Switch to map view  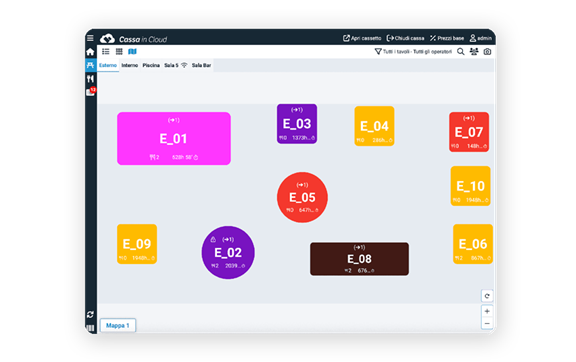tap(132, 52)
